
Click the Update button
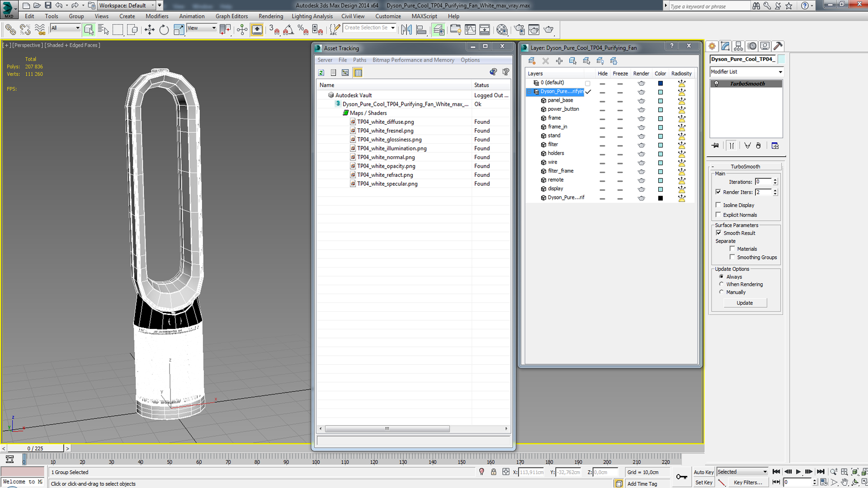coord(745,303)
